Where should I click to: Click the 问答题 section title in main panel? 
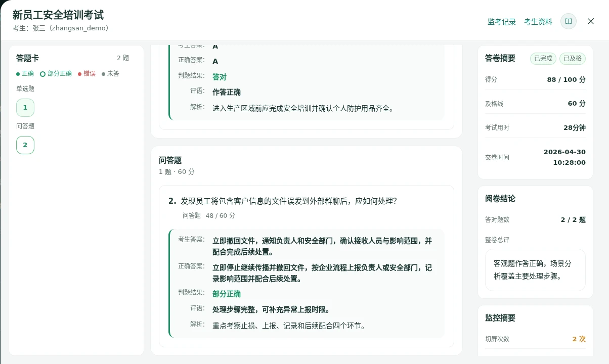[170, 160]
